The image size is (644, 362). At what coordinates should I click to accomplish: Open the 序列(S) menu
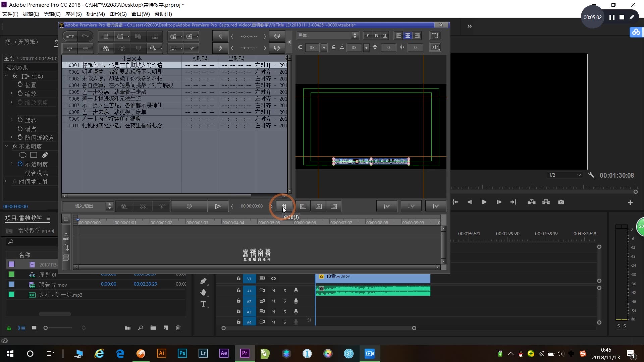point(73,14)
